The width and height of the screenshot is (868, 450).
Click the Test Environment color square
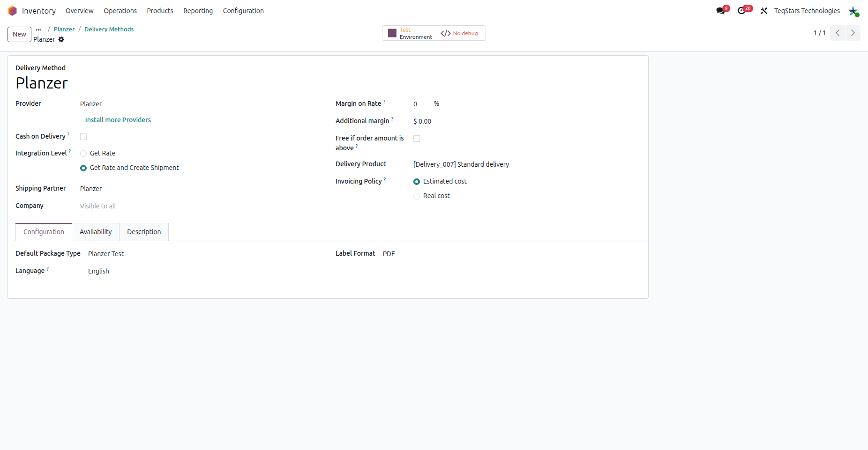pyautogui.click(x=392, y=33)
